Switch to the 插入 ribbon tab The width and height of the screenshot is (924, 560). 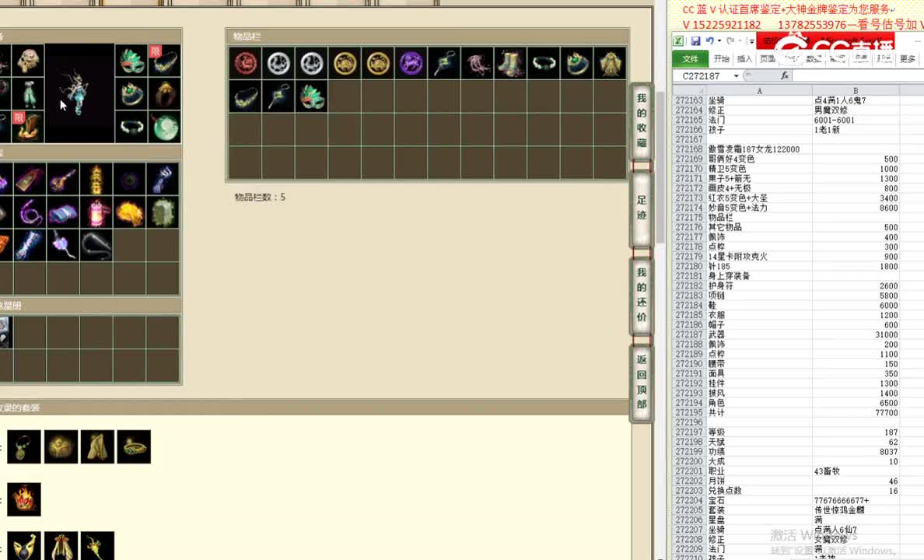pos(745,59)
